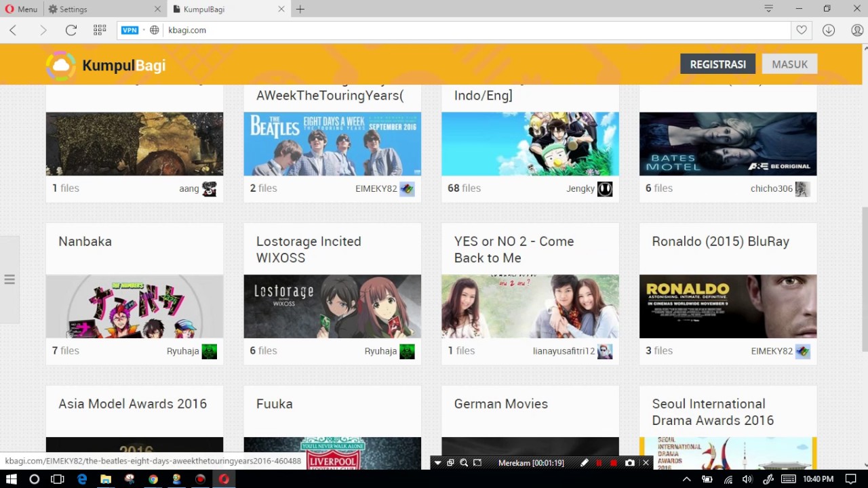Open the German Movies title
This screenshot has width=868, height=488.
point(501,404)
